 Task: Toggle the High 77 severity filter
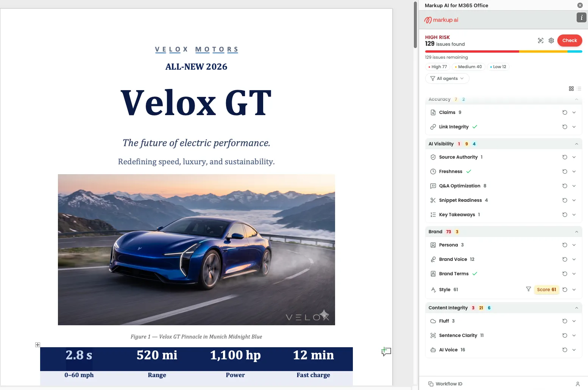437,67
